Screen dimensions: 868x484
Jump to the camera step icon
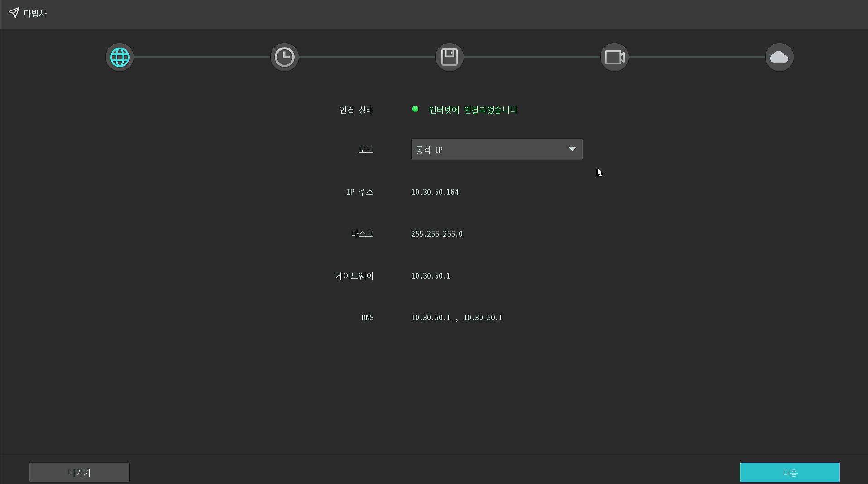tap(615, 57)
